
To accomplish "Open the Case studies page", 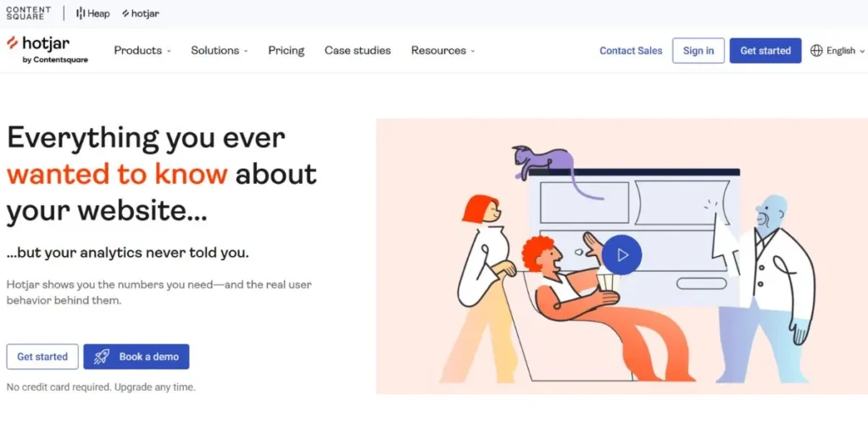I will (358, 50).
